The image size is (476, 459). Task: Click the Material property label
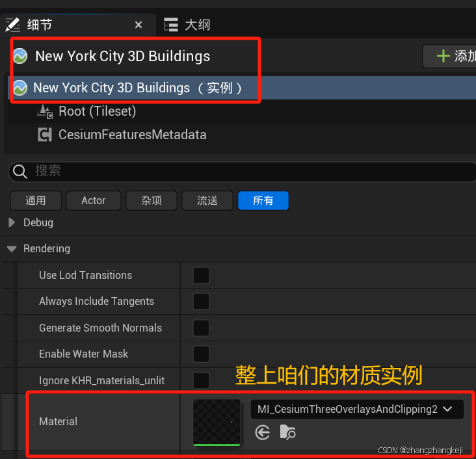point(58,421)
